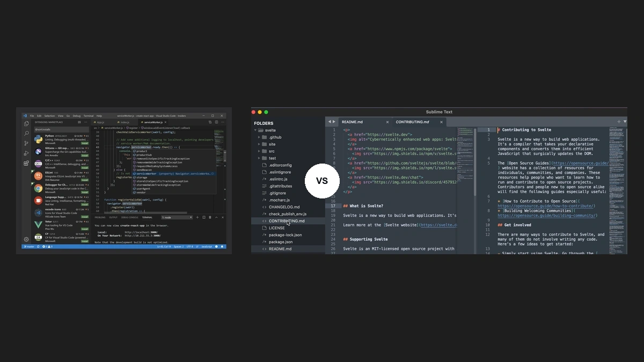Close README.md tab in Sublime Text
Image resolution: width=644 pixels, height=362 pixels.
pyautogui.click(x=387, y=122)
